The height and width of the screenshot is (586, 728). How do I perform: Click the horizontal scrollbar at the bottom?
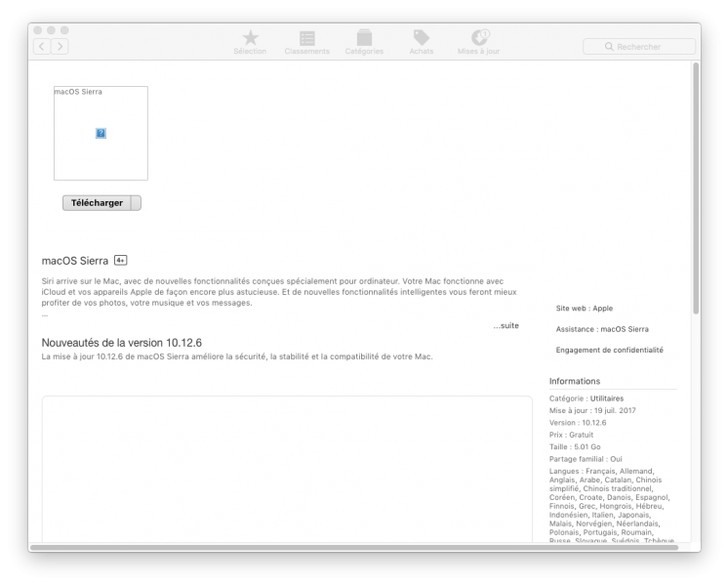(x=354, y=548)
